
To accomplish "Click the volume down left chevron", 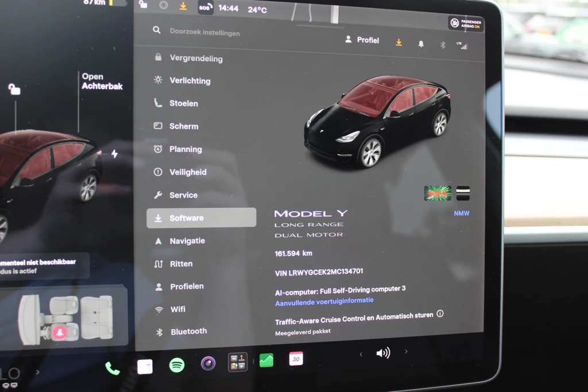I will point(361,354).
